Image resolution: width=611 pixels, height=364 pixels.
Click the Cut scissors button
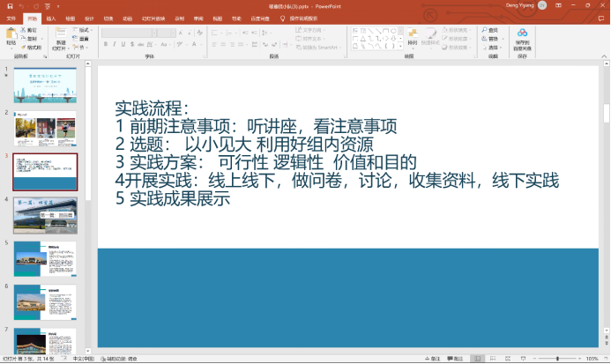pyautogui.click(x=29, y=30)
